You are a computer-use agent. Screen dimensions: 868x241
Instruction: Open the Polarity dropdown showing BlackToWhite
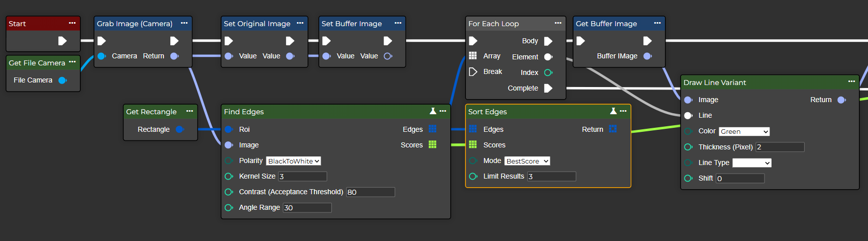(294, 161)
